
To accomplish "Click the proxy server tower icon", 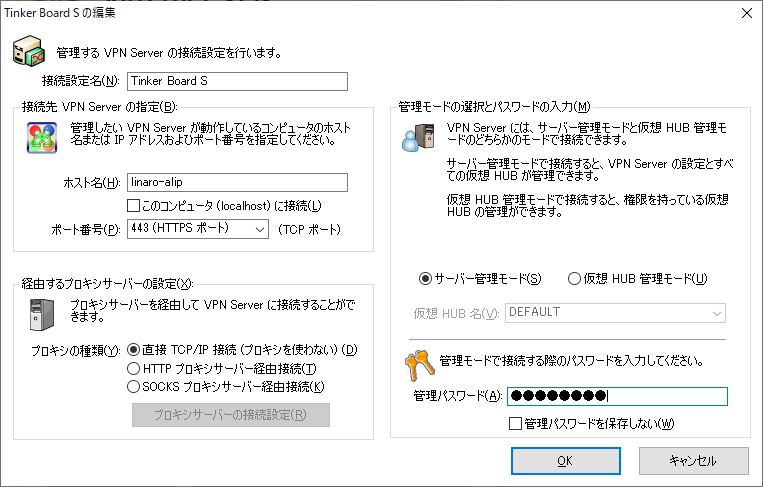I will [x=41, y=314].
